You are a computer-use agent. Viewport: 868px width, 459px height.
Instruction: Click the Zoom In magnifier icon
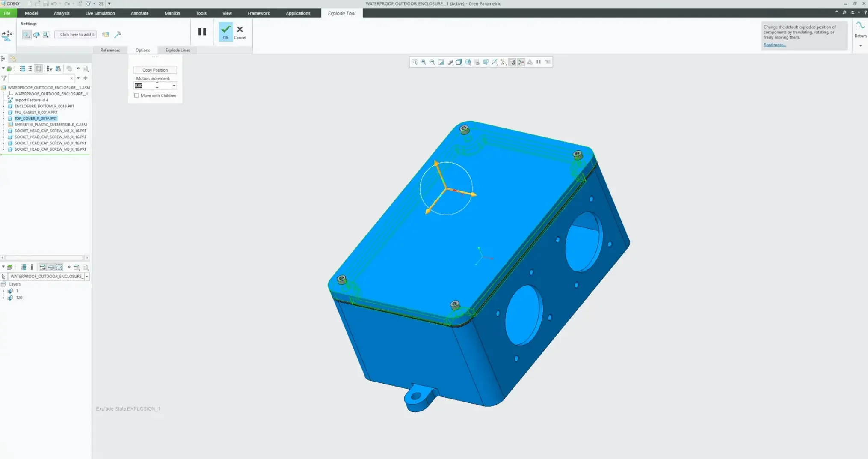(x=423, y=62)
